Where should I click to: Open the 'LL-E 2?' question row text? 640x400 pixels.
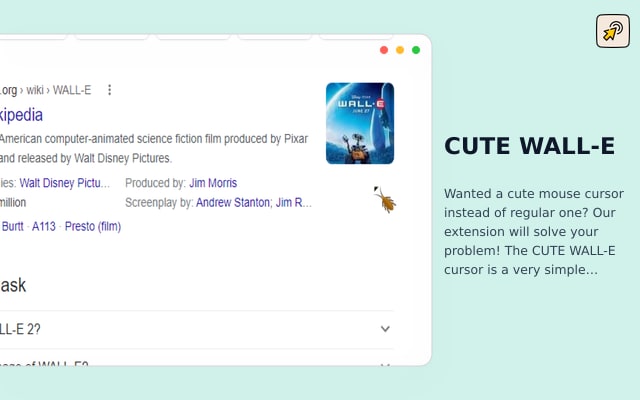click(20, 329)
